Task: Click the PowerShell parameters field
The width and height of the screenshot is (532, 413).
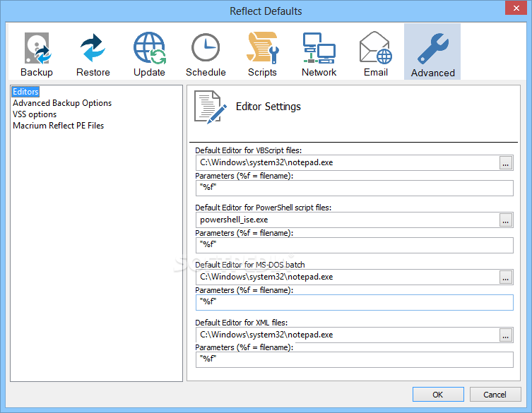Action: coord(354,245)
